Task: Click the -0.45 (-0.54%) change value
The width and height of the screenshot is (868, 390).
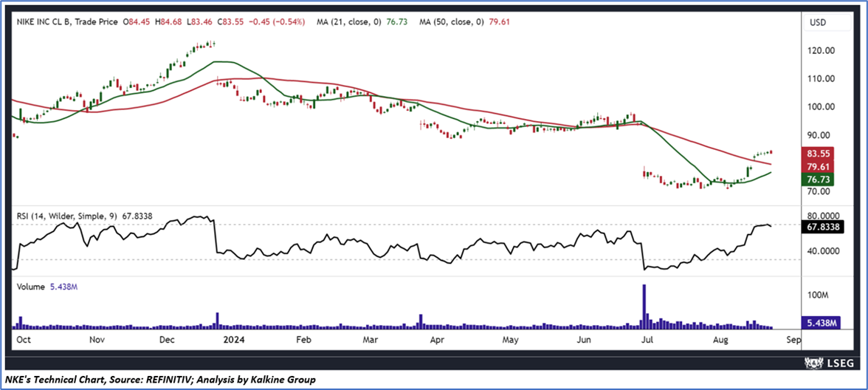Action: point(278,22)
